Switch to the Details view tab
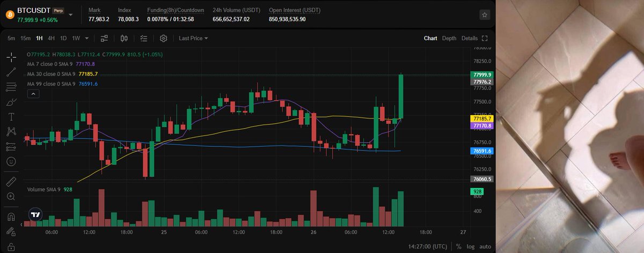The width and height of the screenshot is (644, 253). tap(469, 39)
